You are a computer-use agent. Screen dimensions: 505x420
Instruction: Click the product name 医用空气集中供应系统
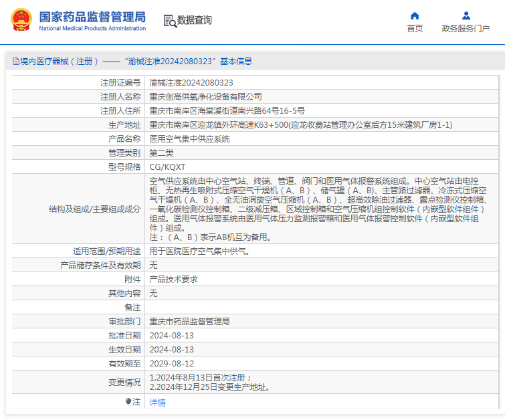click(189, 139)
